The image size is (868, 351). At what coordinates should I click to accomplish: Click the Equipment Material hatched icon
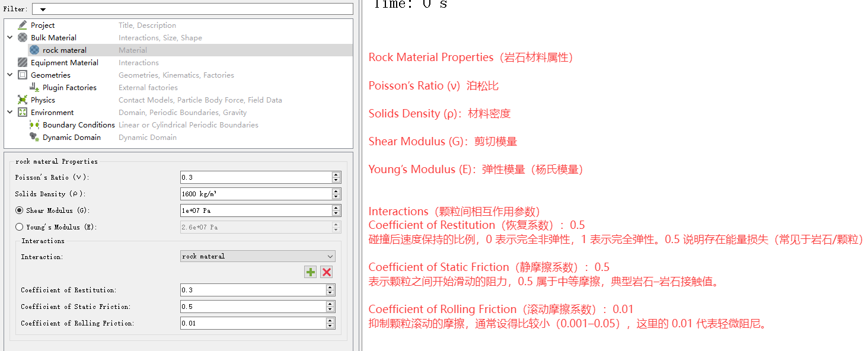(23, 62)
